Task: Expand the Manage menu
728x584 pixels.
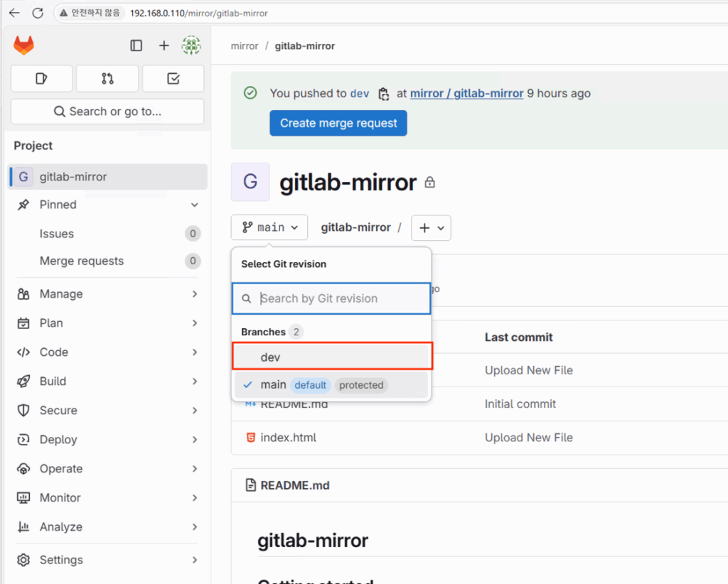Action: [107, 294]
